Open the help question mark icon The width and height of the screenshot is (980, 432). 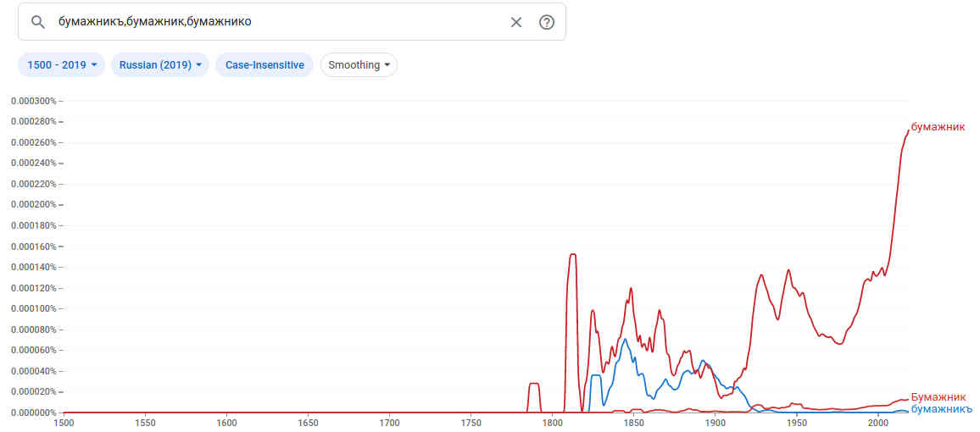[x=547, y=22]
